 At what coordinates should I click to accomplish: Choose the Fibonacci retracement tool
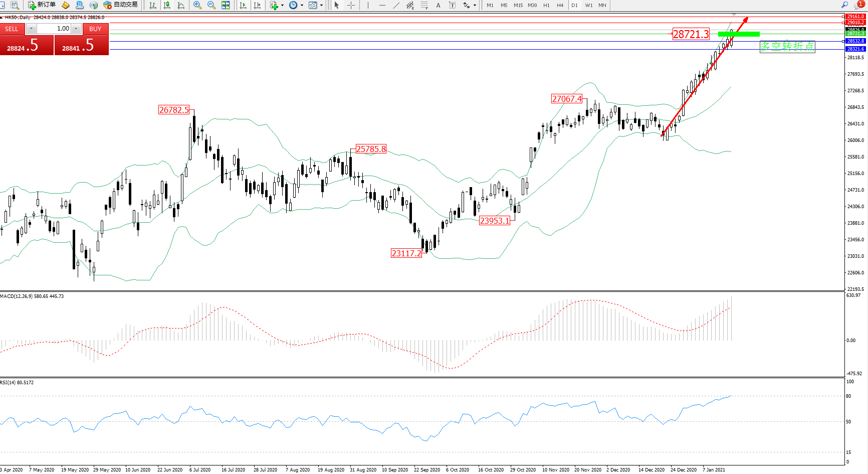coord(424,5)
